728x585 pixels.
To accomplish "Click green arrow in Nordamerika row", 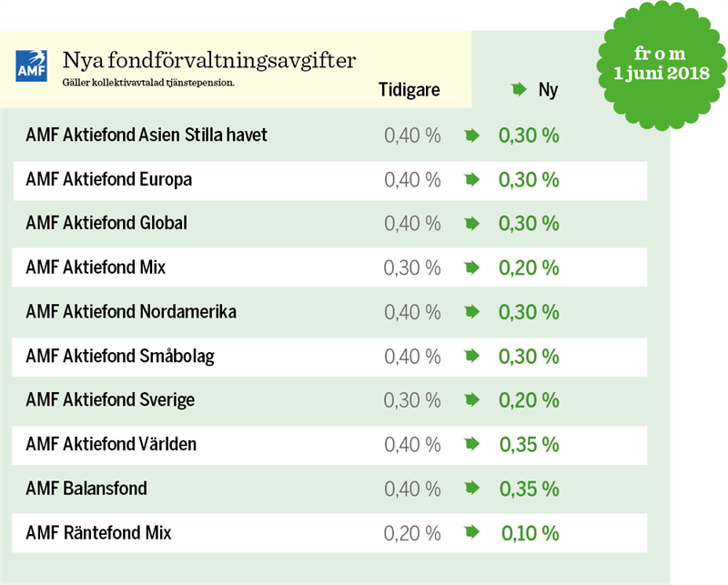I will (x=471, y=312).
